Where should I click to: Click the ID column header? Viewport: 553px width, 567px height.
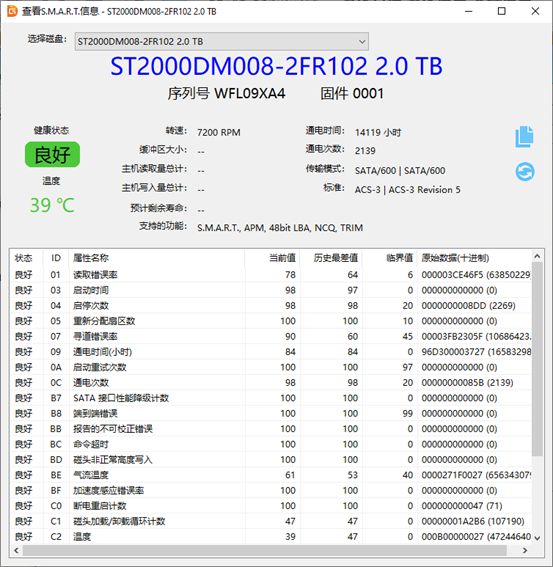point(56,258)
